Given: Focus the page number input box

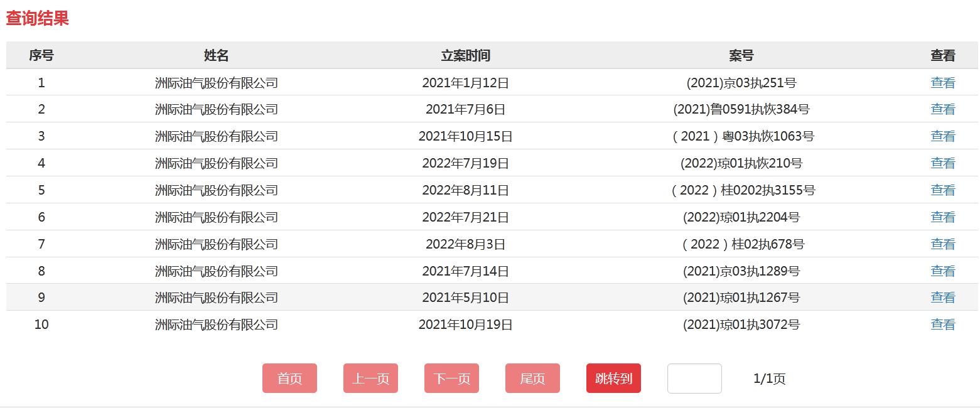Looking at the screenshot, I should click(x=694, y=378).
